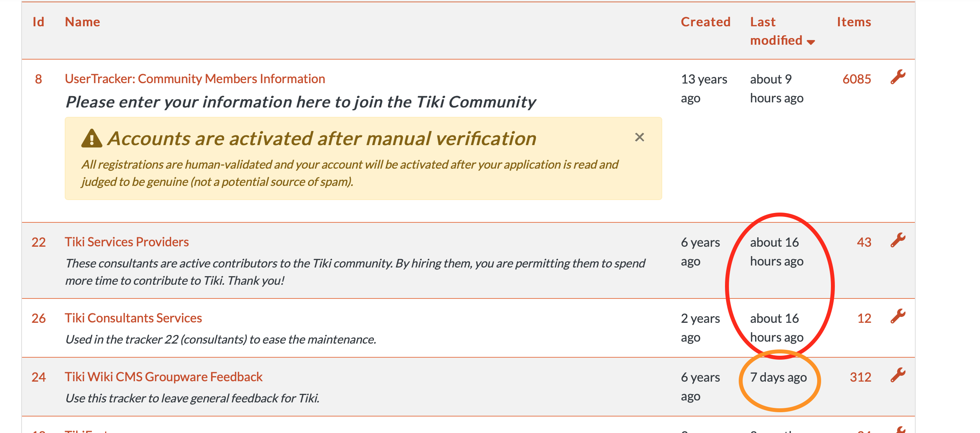This screenshot has width=980, height=433.
Task: Open wrench menu for Groupware Feedback tracker
Action: 898,375
